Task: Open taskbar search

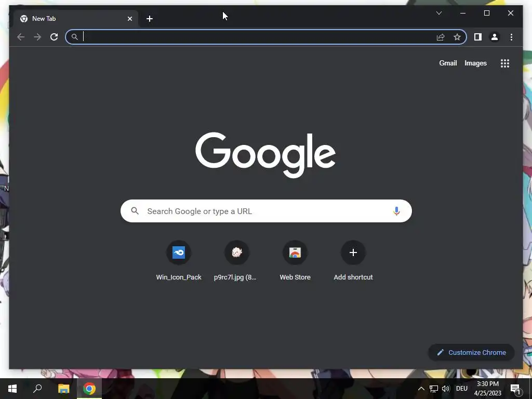Action: (x=37, y=389)
